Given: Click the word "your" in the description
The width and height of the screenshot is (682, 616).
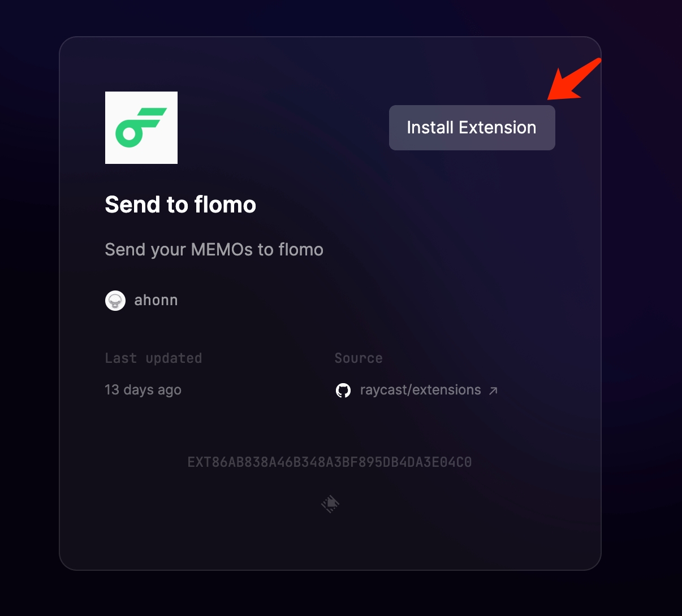Looking at the screenshot, I should tap(169, 250).
